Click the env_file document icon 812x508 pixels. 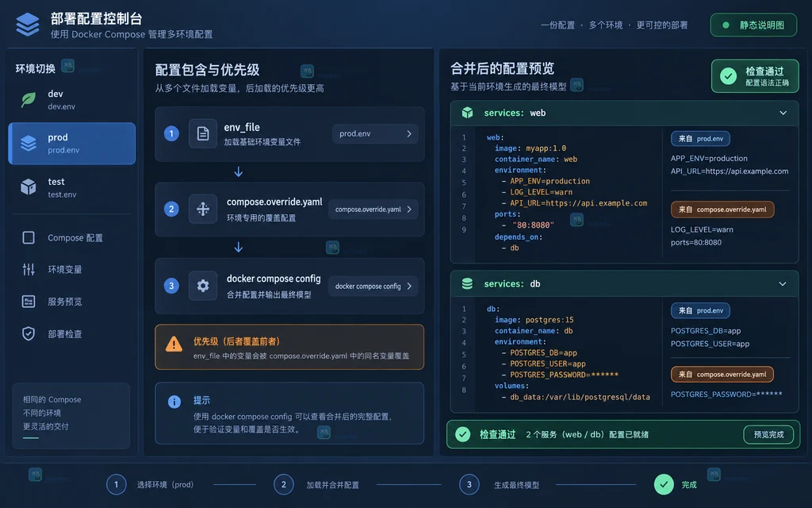[203, 133]
